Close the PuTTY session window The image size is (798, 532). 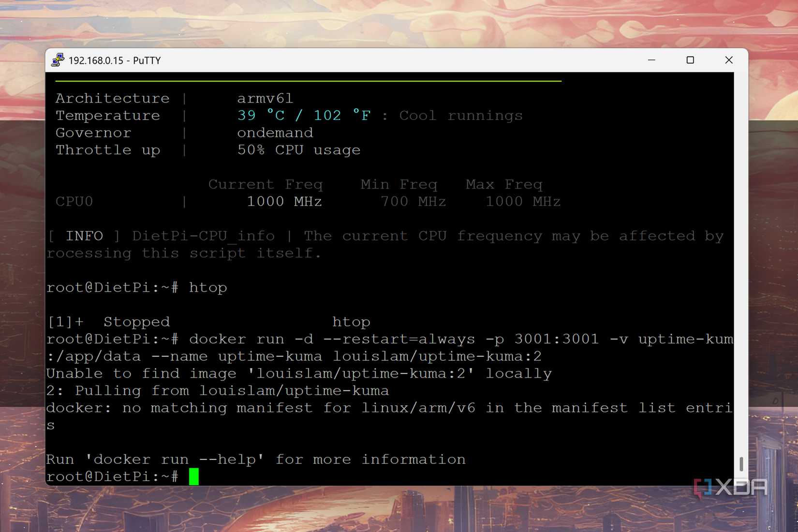[729, 60]
